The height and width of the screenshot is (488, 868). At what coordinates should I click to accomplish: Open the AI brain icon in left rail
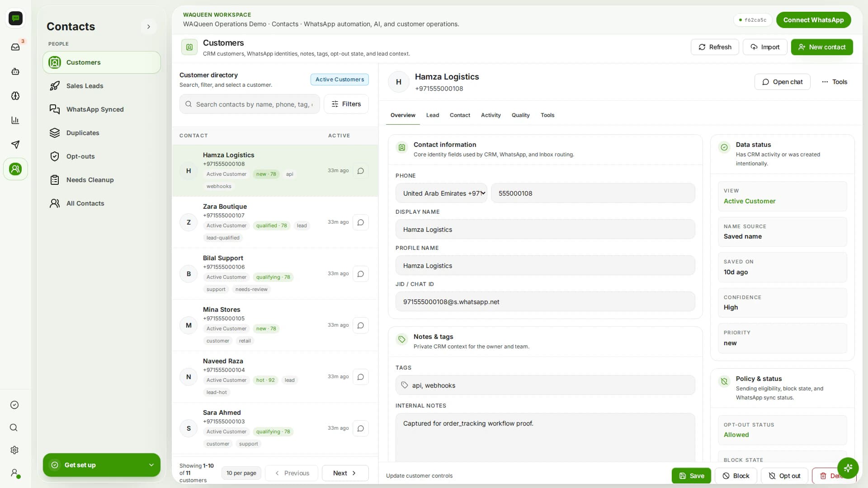15,96
